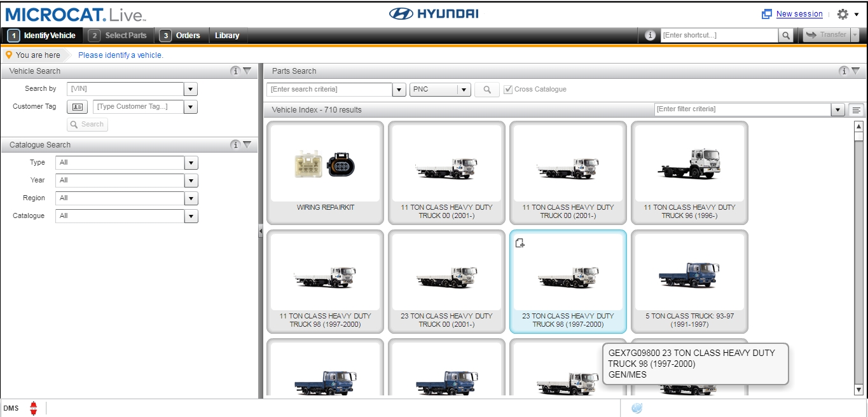
Task: Select the Wiring Repair Kit catalogue
Action: (325, 173)
